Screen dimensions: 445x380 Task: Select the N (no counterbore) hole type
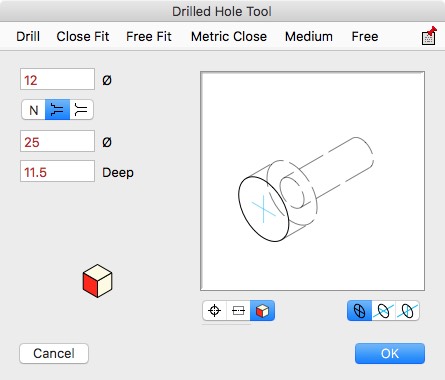(34, 110)
